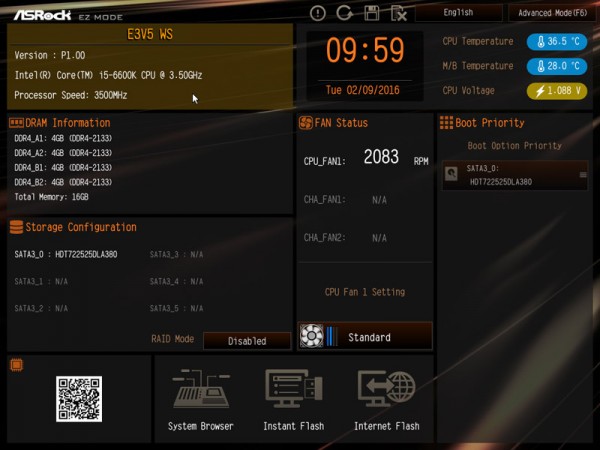Image resolution: width=600 pixels, height=450 pixels.
Task: Click the blue fan speed level bars
Action: coord(332,336)
